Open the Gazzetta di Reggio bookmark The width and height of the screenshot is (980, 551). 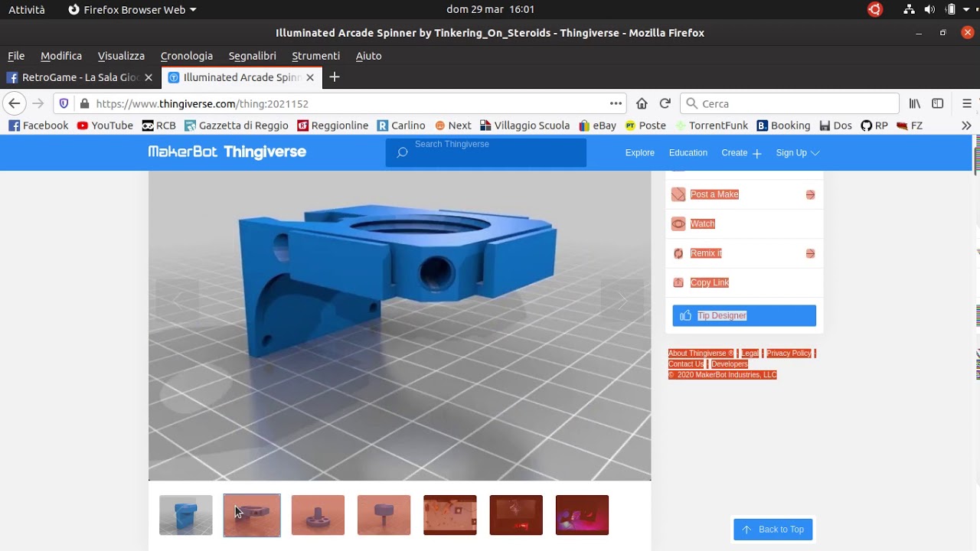(x=237, y=126)
